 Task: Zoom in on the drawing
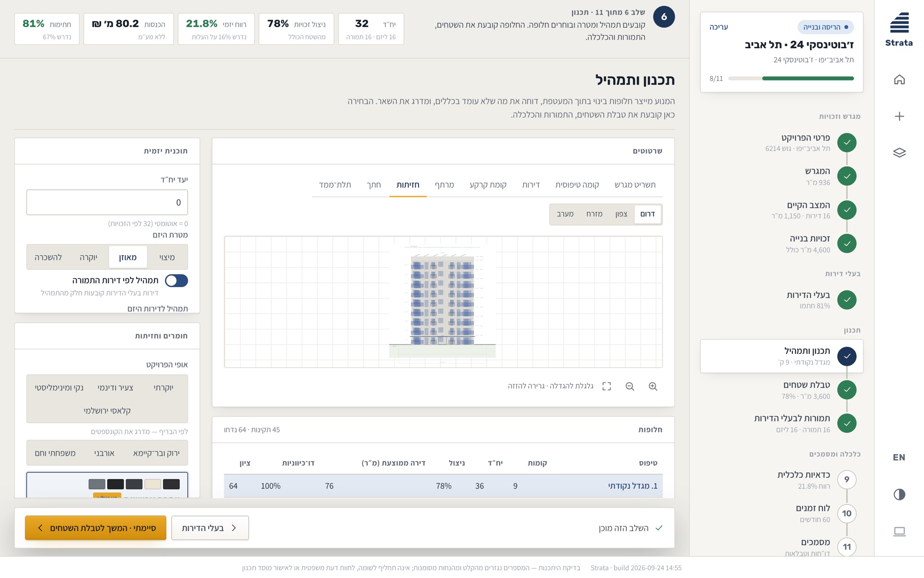tap(653, 386)
